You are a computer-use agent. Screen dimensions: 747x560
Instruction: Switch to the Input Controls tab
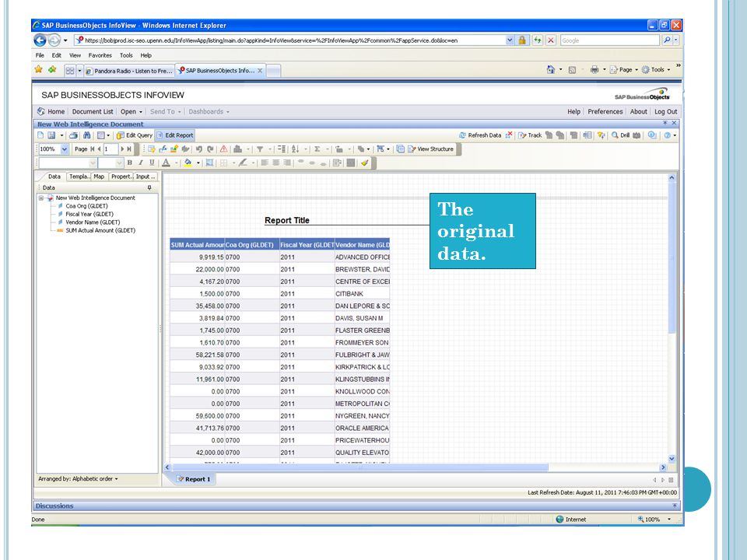coord(145,177)
